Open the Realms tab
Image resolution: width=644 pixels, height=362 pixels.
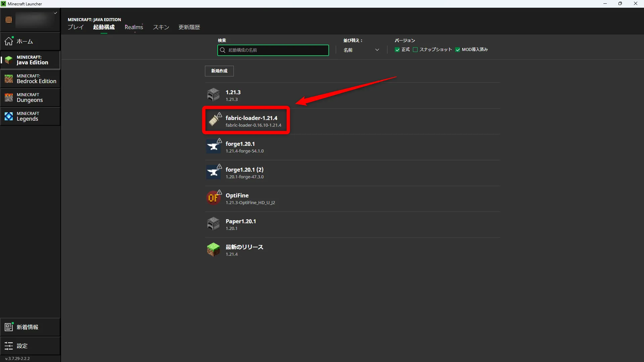134,27
